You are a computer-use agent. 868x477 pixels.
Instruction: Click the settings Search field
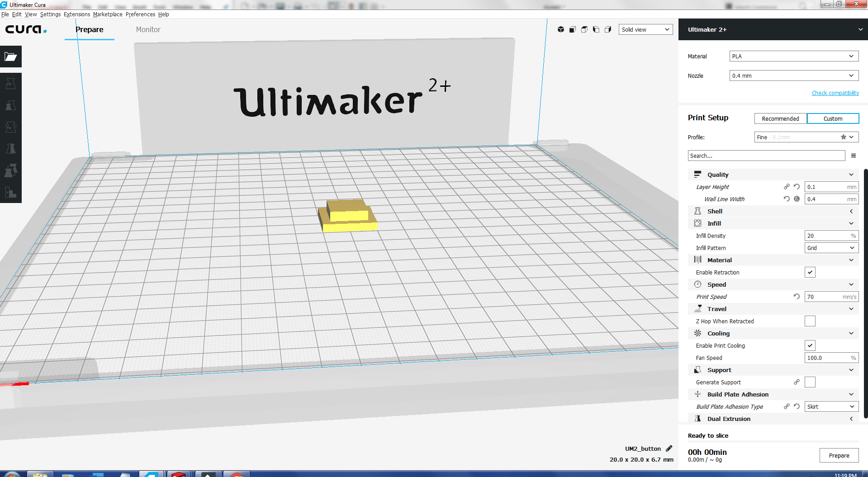point(766,156)
